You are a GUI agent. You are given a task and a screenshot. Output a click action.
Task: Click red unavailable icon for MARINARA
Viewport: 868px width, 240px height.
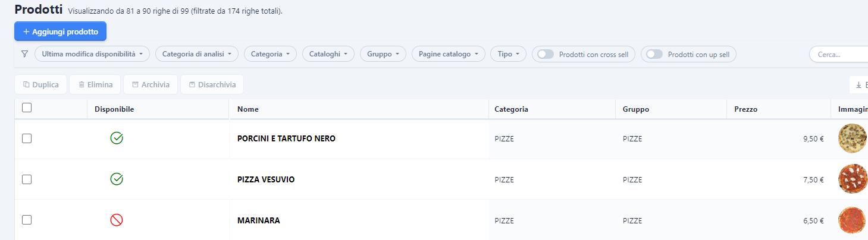[x=117, y=220]
